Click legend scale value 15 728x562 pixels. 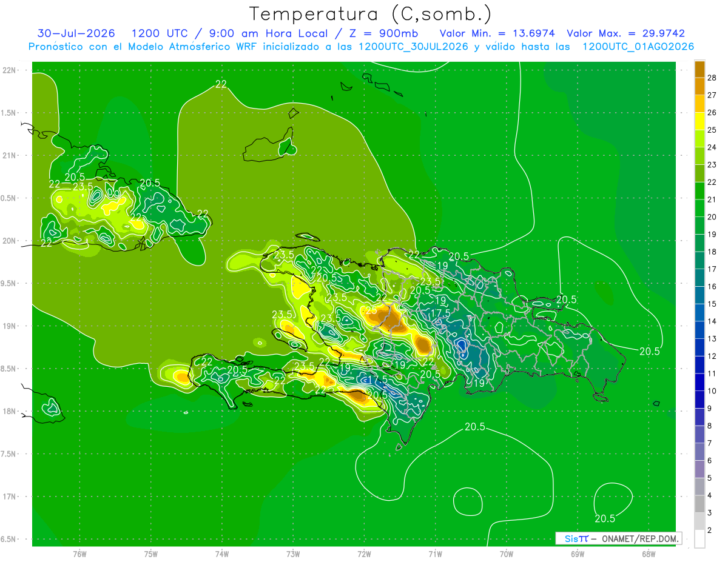(x=712, y=304)
